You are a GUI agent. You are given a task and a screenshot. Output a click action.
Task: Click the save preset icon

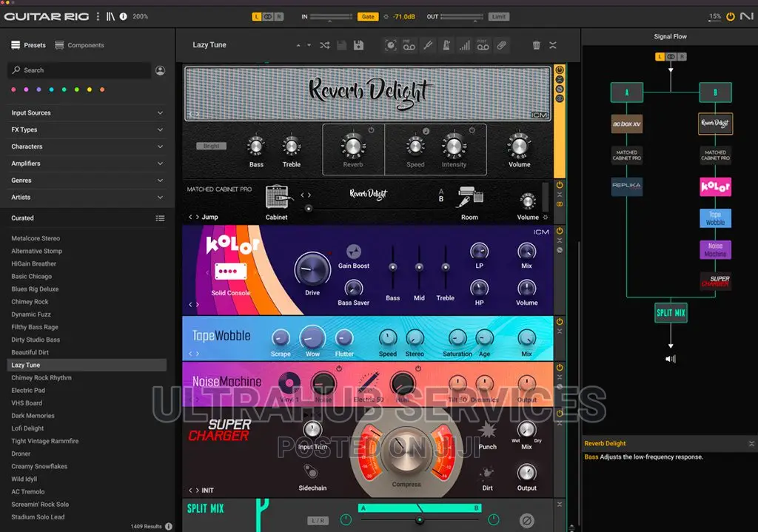coord(342,45)
